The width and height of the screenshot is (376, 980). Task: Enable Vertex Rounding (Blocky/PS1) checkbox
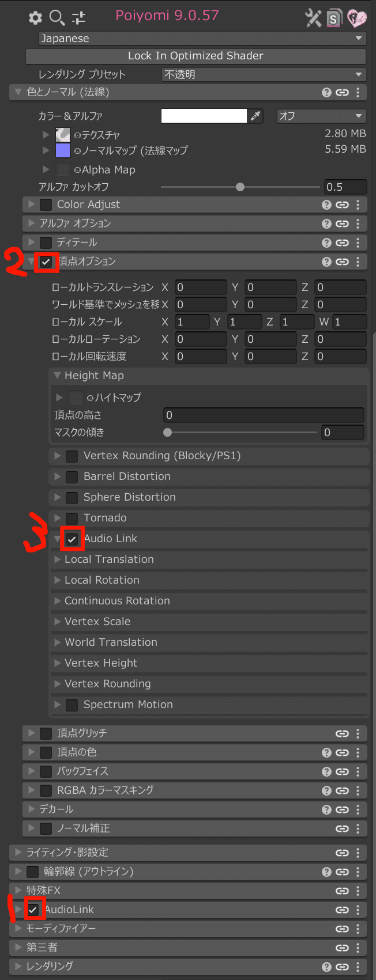click(72, 456)
